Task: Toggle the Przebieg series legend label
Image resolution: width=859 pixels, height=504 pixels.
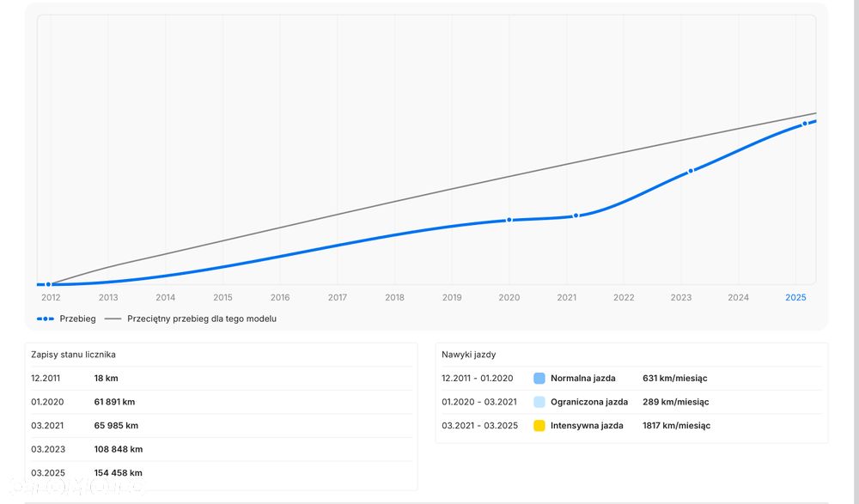Action: point(77,319)
